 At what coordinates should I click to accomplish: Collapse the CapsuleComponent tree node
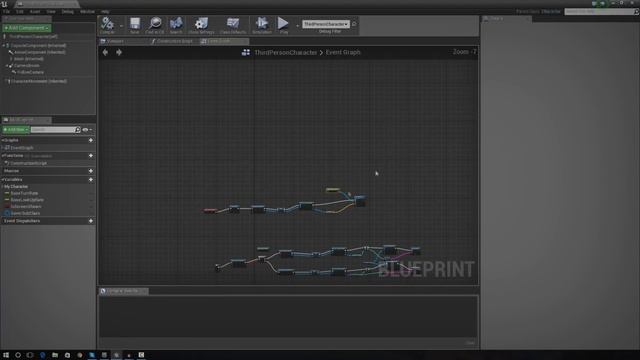[4, 46]
